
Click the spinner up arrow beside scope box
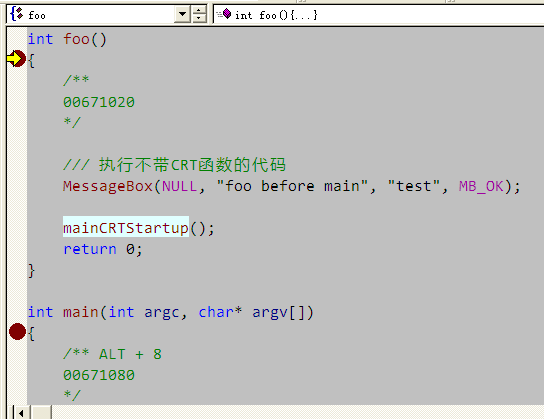coord(199,10)
